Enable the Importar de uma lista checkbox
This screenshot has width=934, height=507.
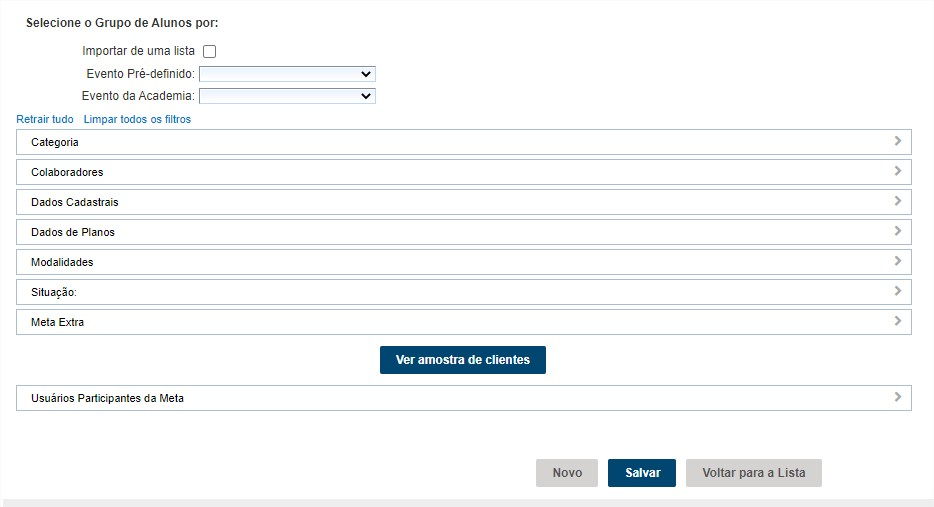pyautogui.click(x=210, y=51)
